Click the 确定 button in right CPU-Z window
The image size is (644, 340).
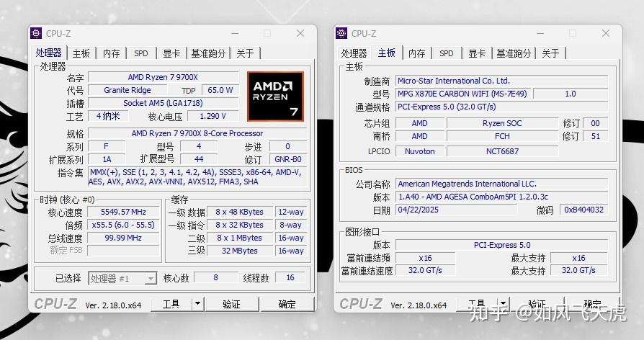point(593,304)
